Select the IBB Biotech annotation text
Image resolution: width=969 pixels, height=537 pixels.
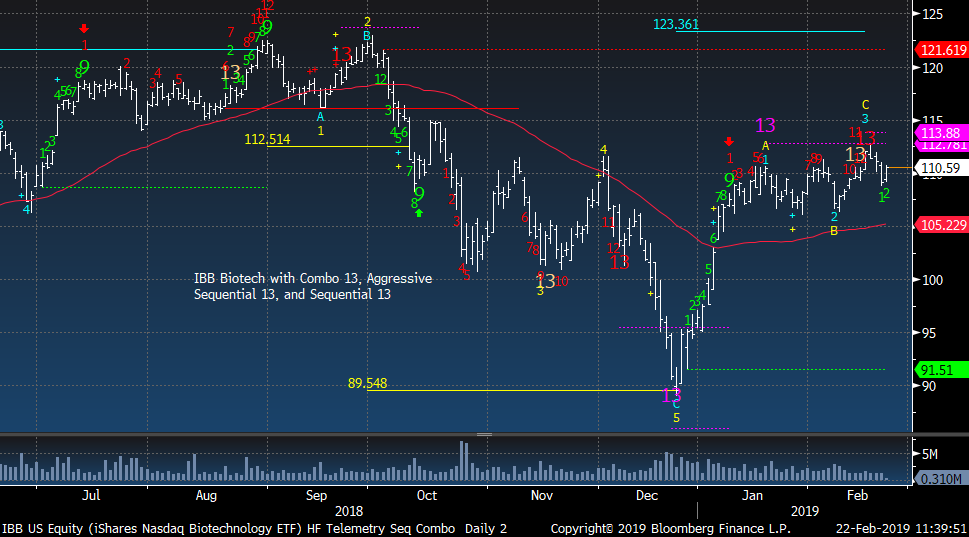(313, 286)
